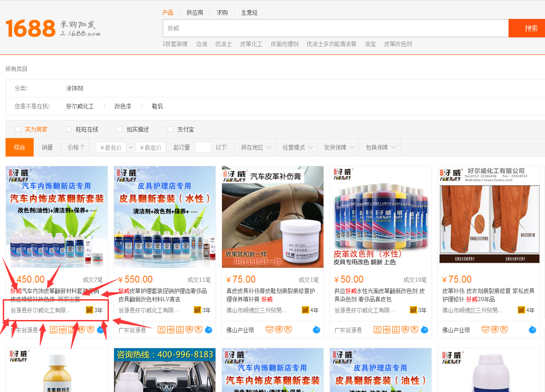Open Wangwang chat on the 真皮皮具补伤膏 card
The image size is (545, 392).
(x=317, y=330)
